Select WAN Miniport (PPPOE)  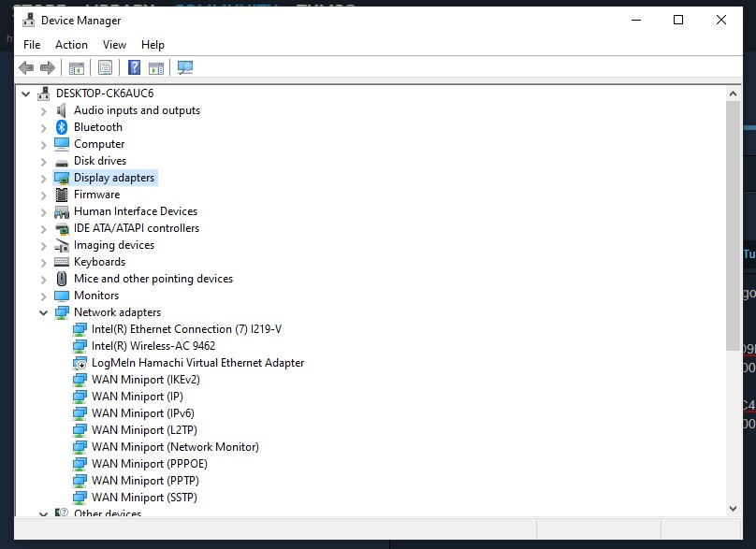pyautogui.click(x=150, y=464)
